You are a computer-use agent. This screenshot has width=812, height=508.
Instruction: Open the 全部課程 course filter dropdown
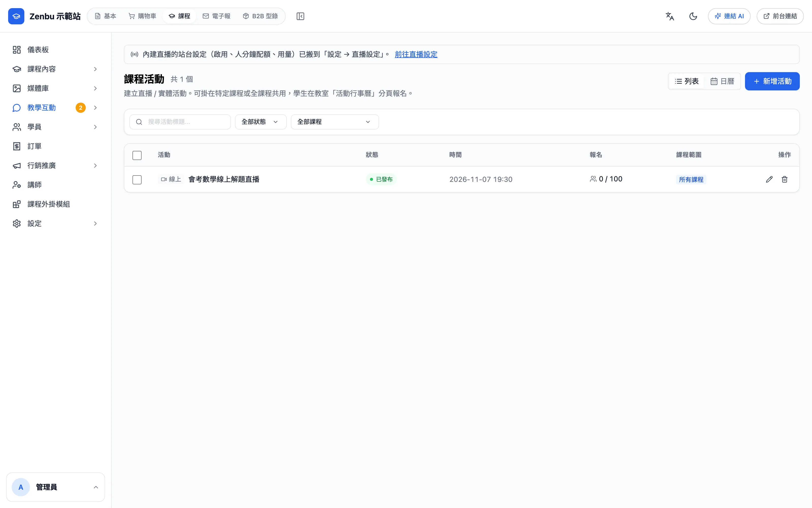click(x=335, y=122)
